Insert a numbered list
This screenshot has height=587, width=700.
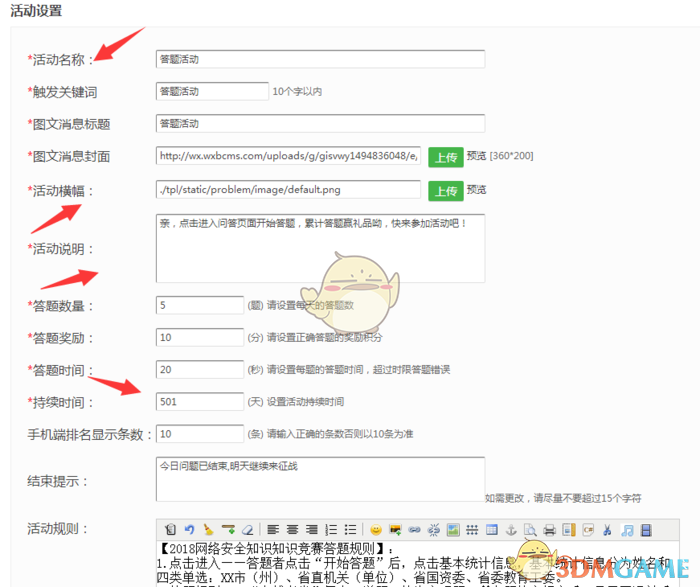point(331,530)
